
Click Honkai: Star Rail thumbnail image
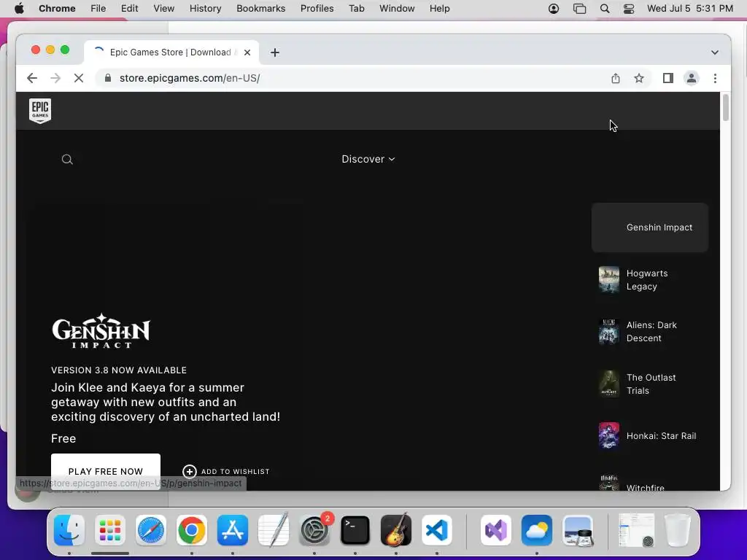point(609,436)
